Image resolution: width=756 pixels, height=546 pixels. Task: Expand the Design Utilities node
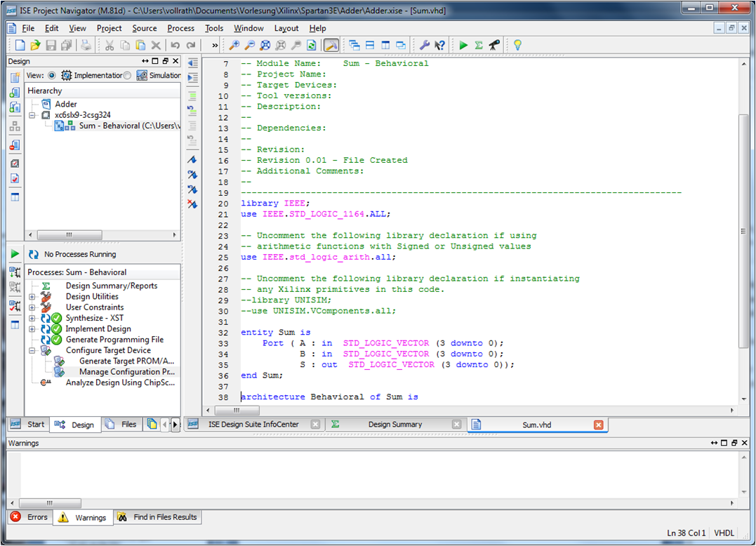click(x=32, y=297)
